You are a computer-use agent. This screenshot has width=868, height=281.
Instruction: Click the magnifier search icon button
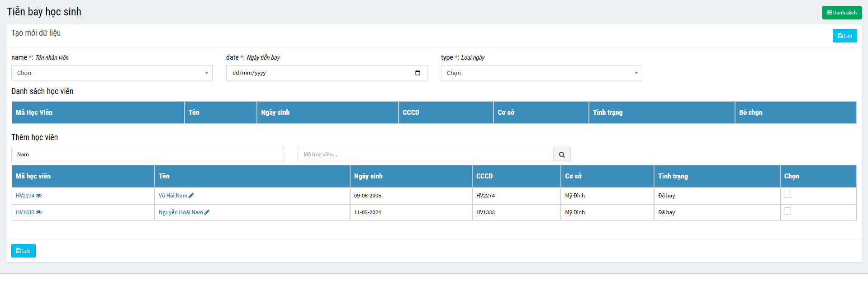(562, 155)
